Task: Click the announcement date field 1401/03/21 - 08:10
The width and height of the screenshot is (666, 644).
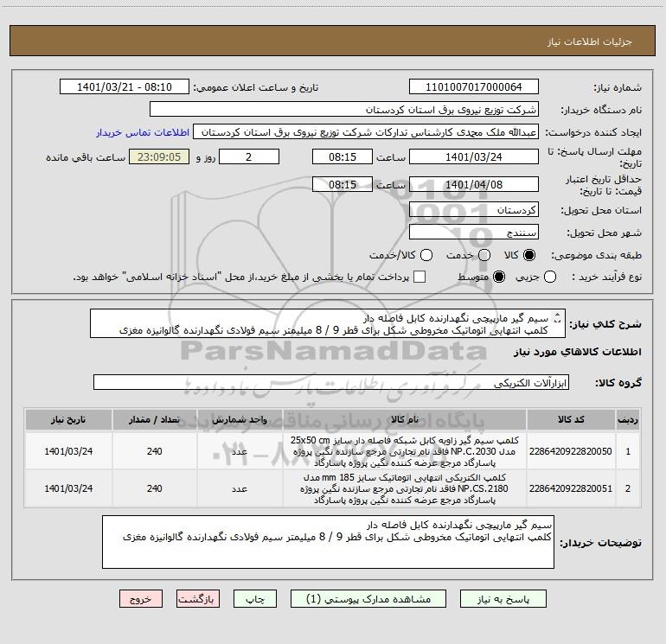Action: [125, 86]
